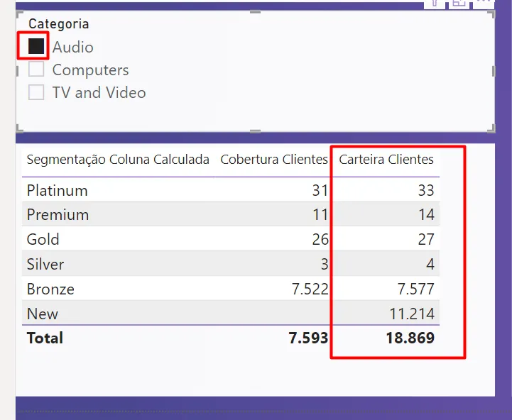Viewport: 512px width, 420px height.
Task: Open the slicer's More options ellipsis
Action: [x=484, y=2]
